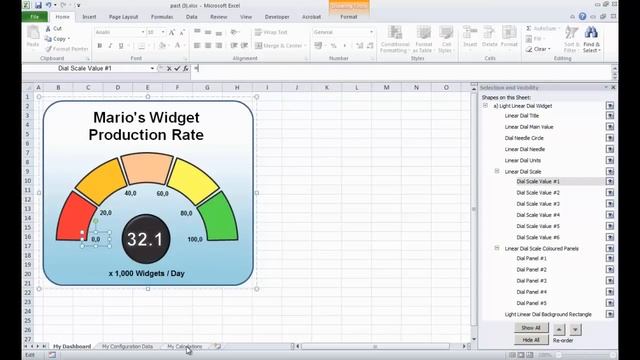This screenshot has width=640, height=360.
Task: Collapse the Linear Dial Scale group
Action: 497,171
